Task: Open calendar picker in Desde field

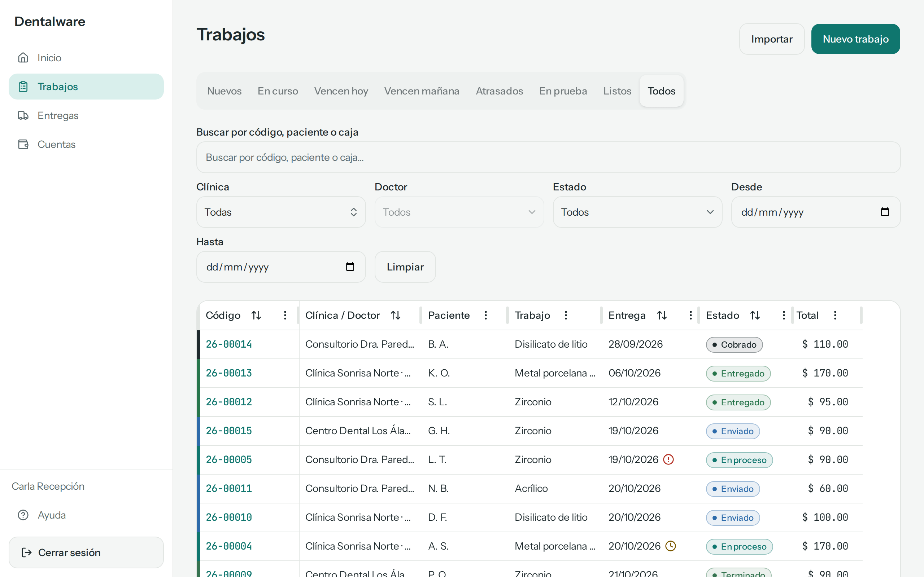Action: (885, 212)
